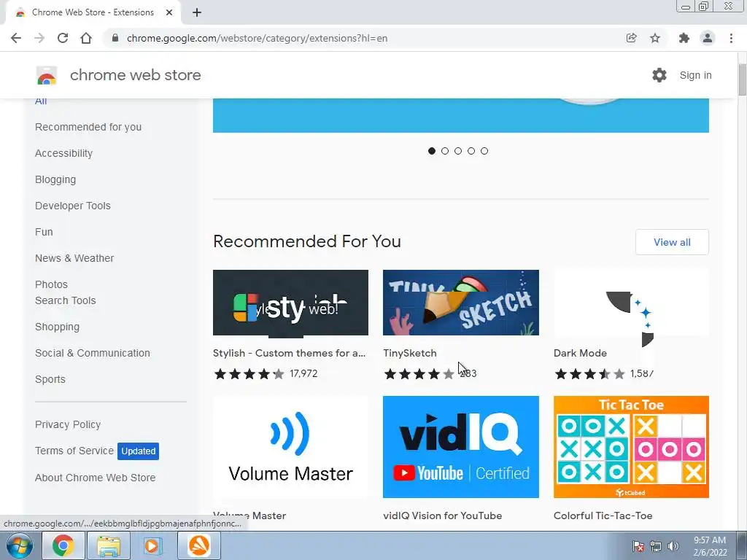Open the Chrome profile avatar
Image resolution: width=747 pixels, height=560 pixels.
(708, 38)
